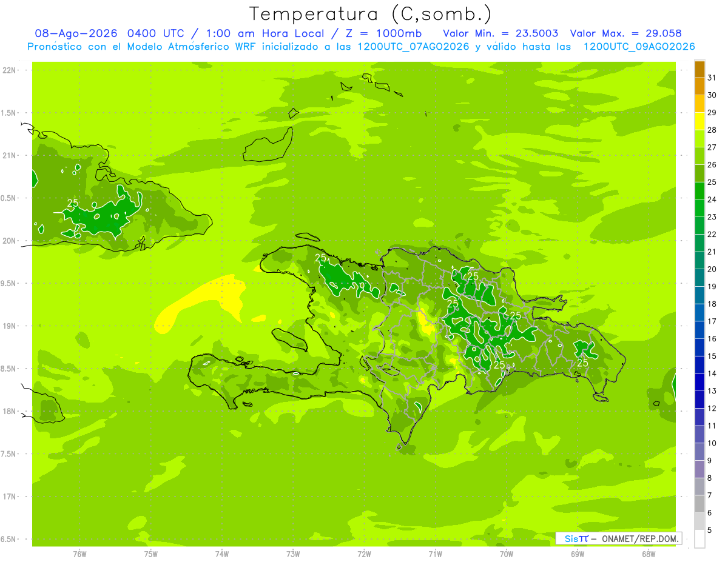Click the 28 value on the color scale
This screenshot has height=562, width=728.
pyautogui.click(x=712, y=130)
